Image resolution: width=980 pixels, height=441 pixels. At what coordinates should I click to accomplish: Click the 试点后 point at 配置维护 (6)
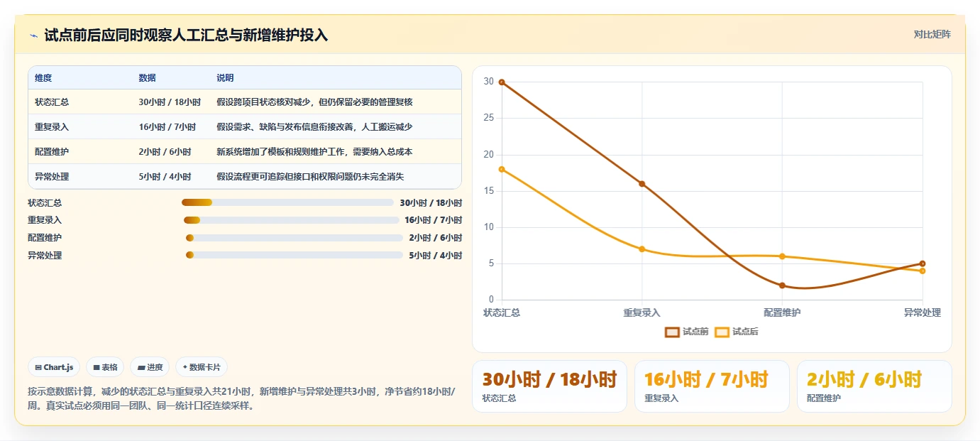click(782, 256)
